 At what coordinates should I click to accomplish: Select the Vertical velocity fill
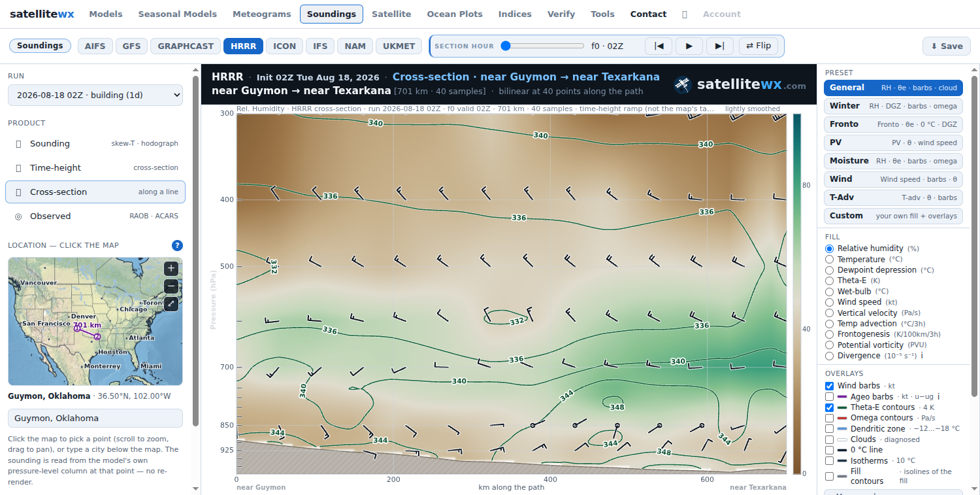(830, 313)
